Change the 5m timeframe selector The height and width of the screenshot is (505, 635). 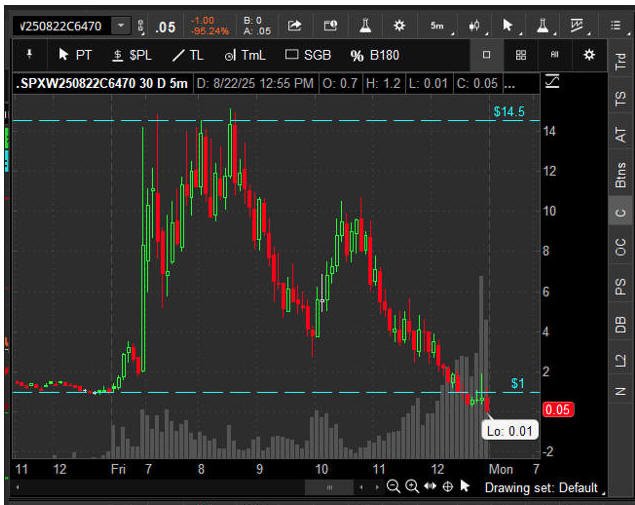[x=437, y=25]
